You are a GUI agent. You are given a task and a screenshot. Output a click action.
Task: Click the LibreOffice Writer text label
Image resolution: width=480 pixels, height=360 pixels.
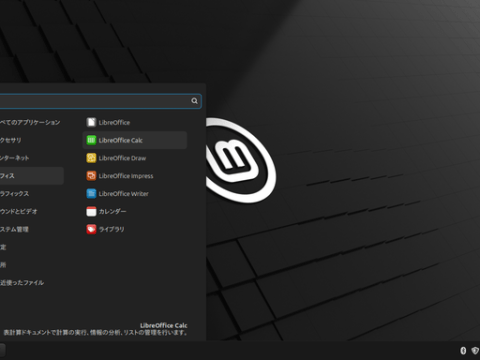pyautogui.click(x=124, y=194)
